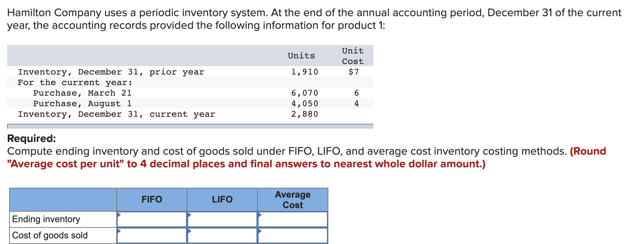Viewport: 644px width, 244px height.
Task: Open the blue marker in FIFO COGS cell
Action: pyautogui.click(x=119, y=231)
